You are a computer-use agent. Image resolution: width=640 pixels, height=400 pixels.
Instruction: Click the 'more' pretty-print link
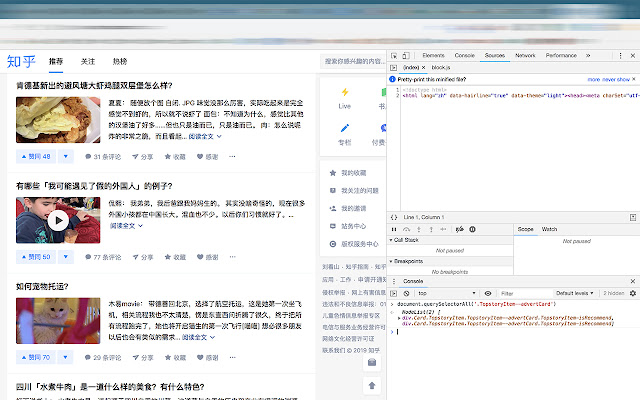pos(593,80)
